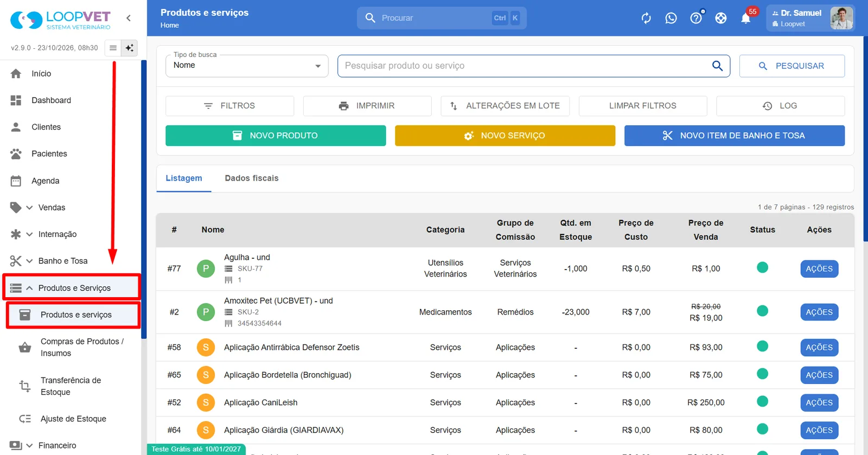This screenshot has width=868, height=455.
Task: Click the sparkle AI icon button
Action: click(x=130, y=48)
